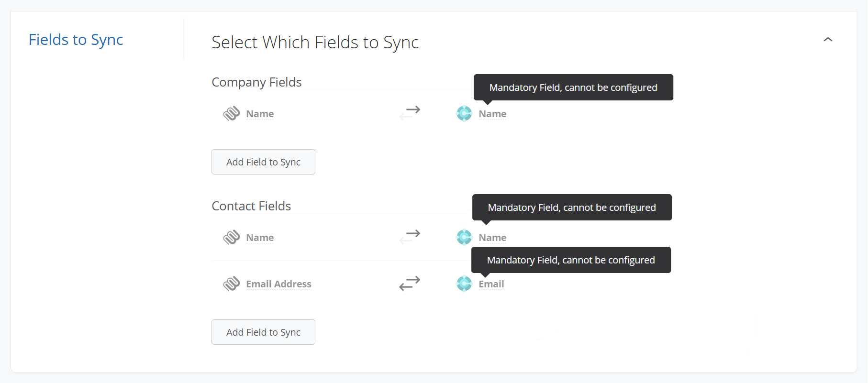Toggle two-way sync arrows for Email Address
This screenshot has width=868, height=383.
(410, 284)
